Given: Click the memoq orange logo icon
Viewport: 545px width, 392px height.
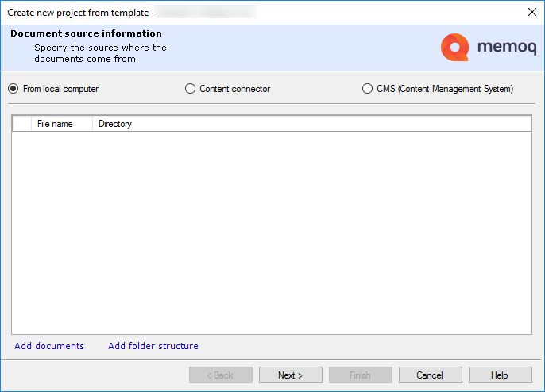Looking at the screenshot, I should 454,48.
